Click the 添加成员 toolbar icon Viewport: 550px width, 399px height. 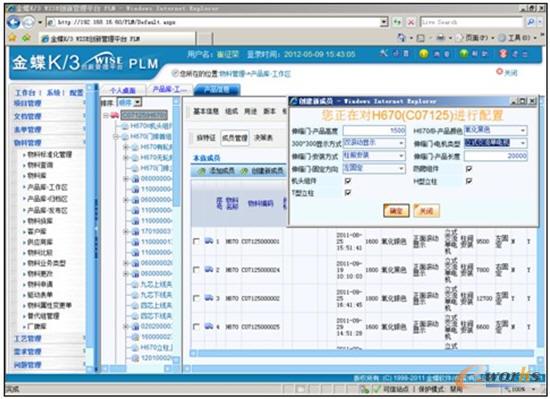[x=202, y=171]
